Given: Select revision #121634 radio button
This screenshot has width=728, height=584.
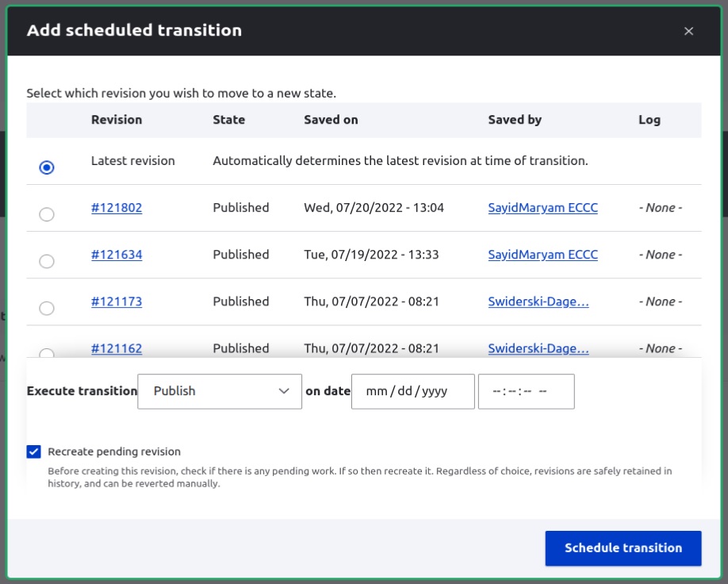Looking at the screenshot, I should 47,260.
